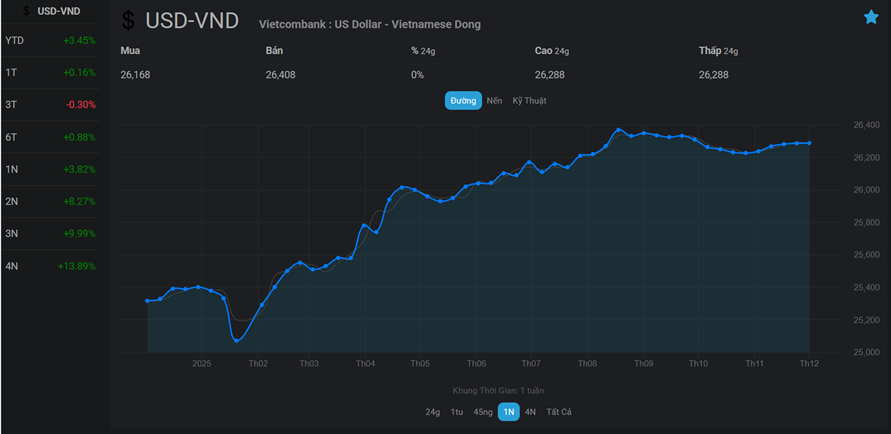Select the Đường line chart type

[463, 101]
